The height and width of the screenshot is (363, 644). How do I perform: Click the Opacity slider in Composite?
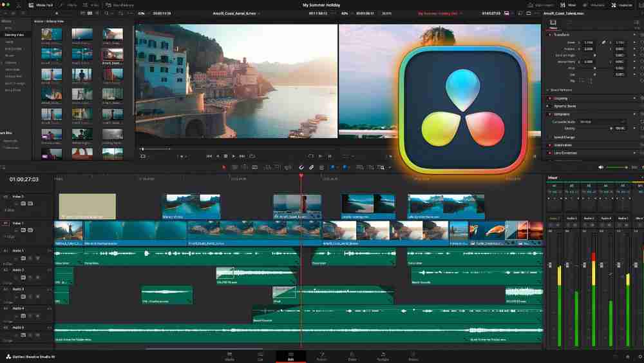tap(596, 128)
